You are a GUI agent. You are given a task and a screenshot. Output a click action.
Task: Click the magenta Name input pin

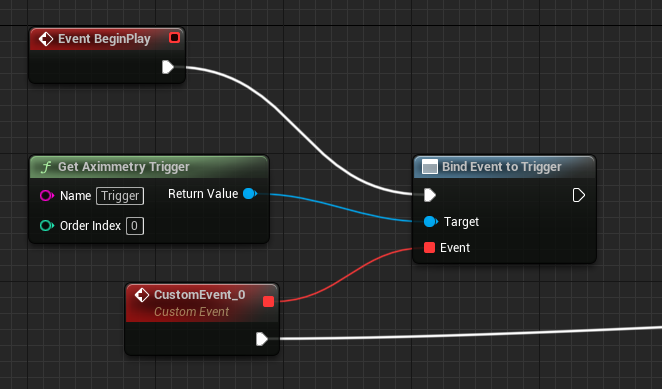pyautogui.click(x=47, y=196)
